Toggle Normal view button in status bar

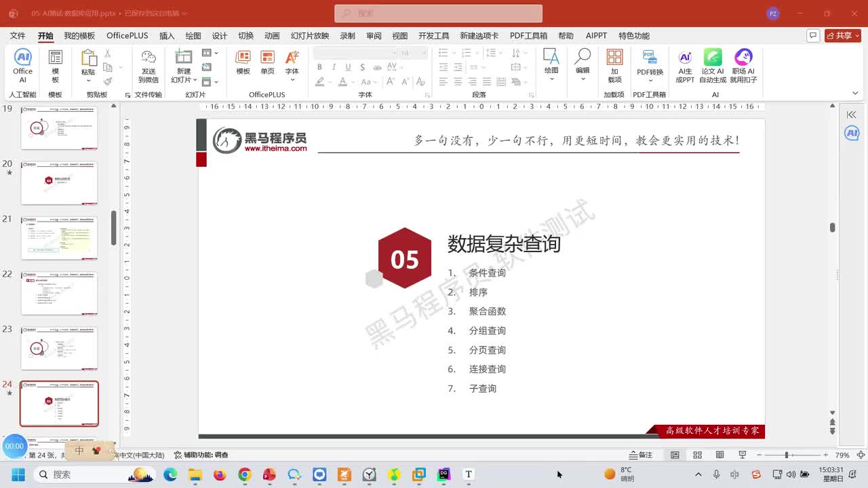(x=675, y=455)
